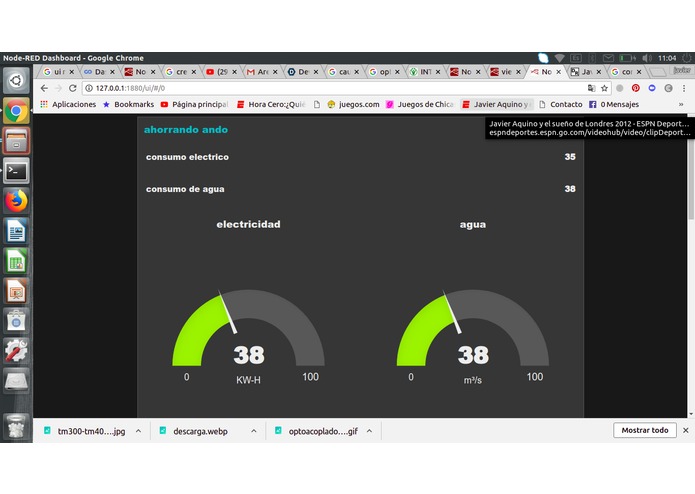The height and width of the screenshot is (494, 695).
Task: Open the volume indicator
Action: point(648,58)
